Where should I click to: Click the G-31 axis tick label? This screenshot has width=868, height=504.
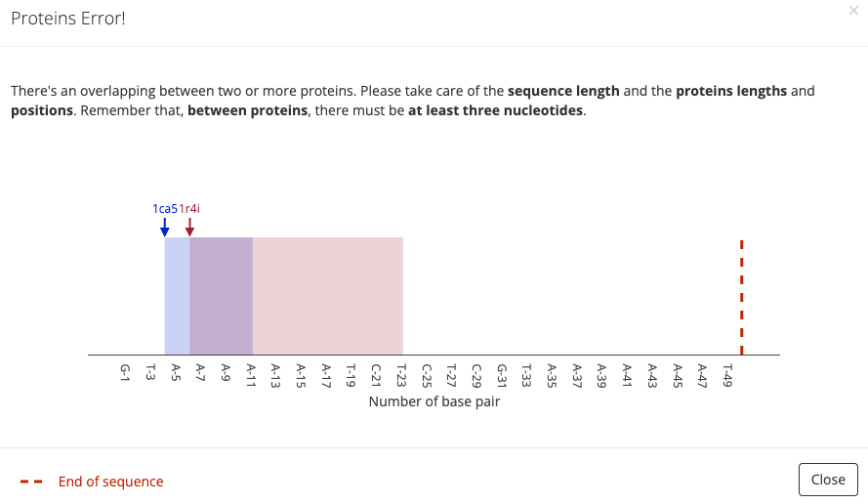[x=502, y=375]
